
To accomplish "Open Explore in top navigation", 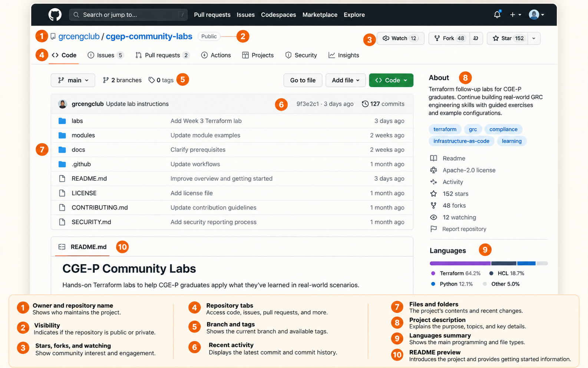I will coord(354,15).
